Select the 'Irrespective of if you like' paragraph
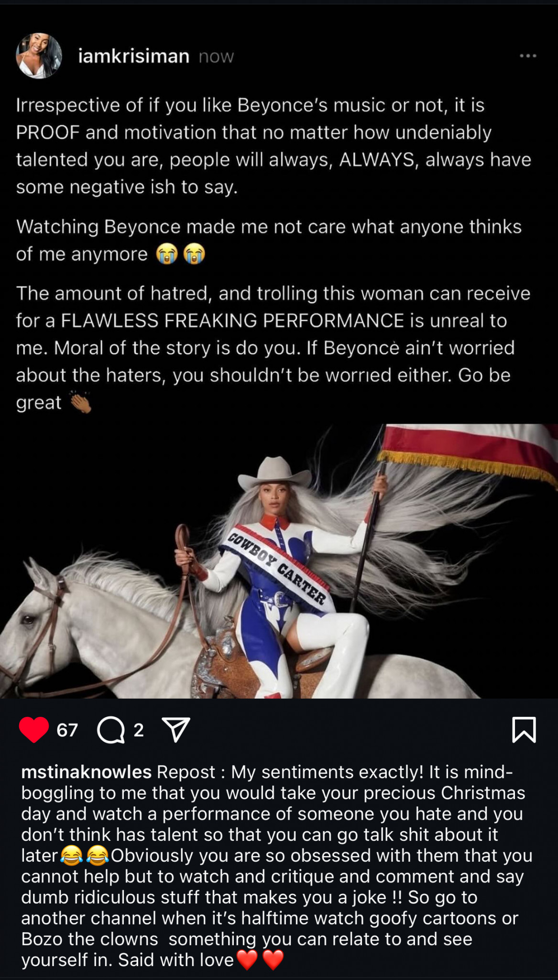This screenshot has height=980, width=558. (274, 146)
